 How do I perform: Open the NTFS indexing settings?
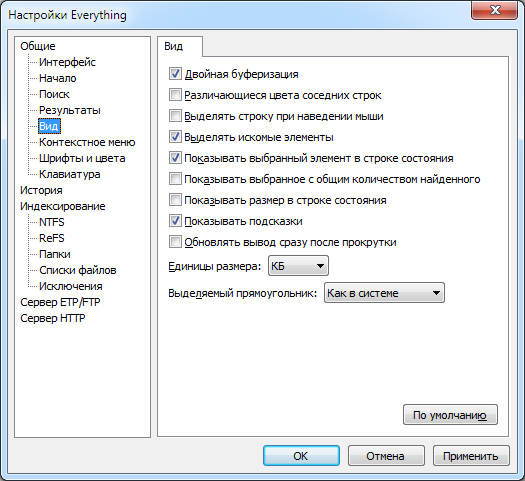[x=52, y=222]
